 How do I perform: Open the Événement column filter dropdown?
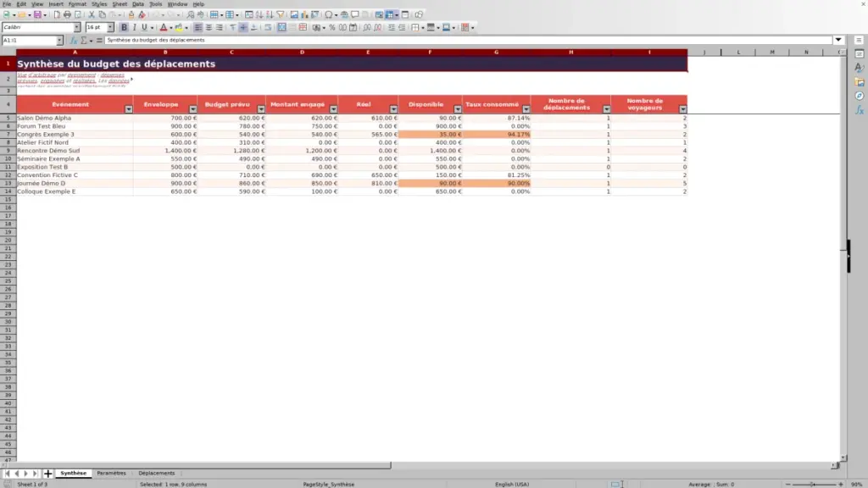(129, 109)
